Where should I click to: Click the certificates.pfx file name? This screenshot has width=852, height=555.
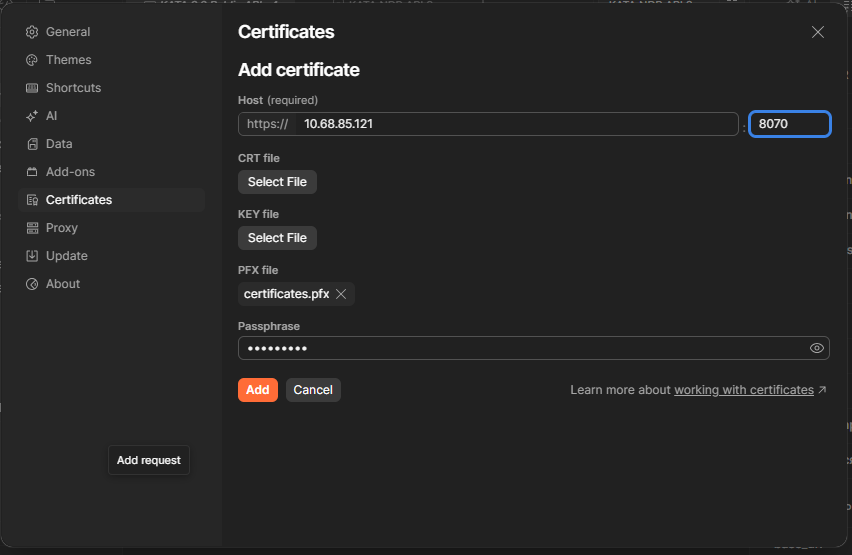[286, 294]
